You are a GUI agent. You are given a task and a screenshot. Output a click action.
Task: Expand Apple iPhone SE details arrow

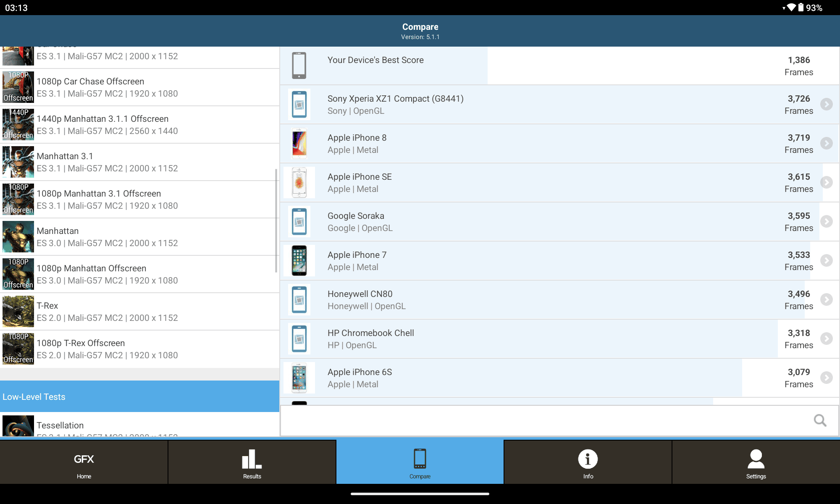827,182
